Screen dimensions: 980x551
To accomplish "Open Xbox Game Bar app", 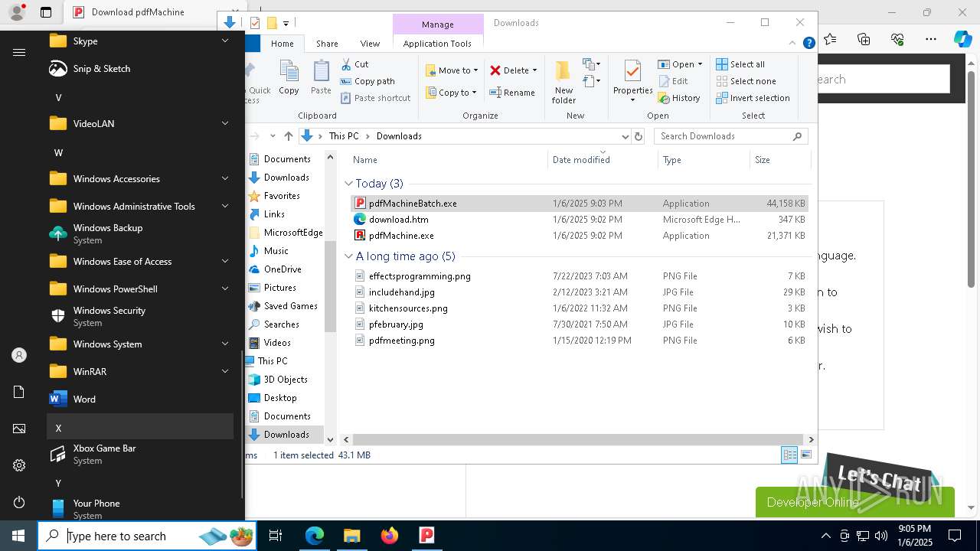I will coord(140,454).
